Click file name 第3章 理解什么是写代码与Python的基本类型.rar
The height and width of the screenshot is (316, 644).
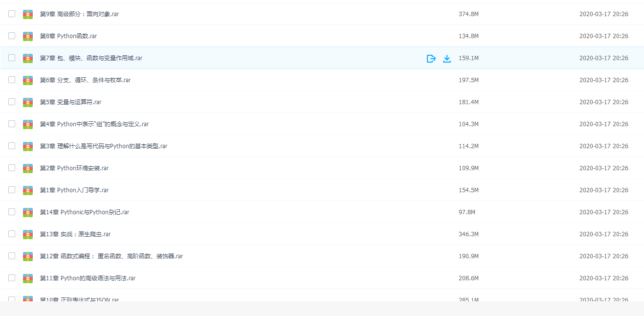coord(104,146)
